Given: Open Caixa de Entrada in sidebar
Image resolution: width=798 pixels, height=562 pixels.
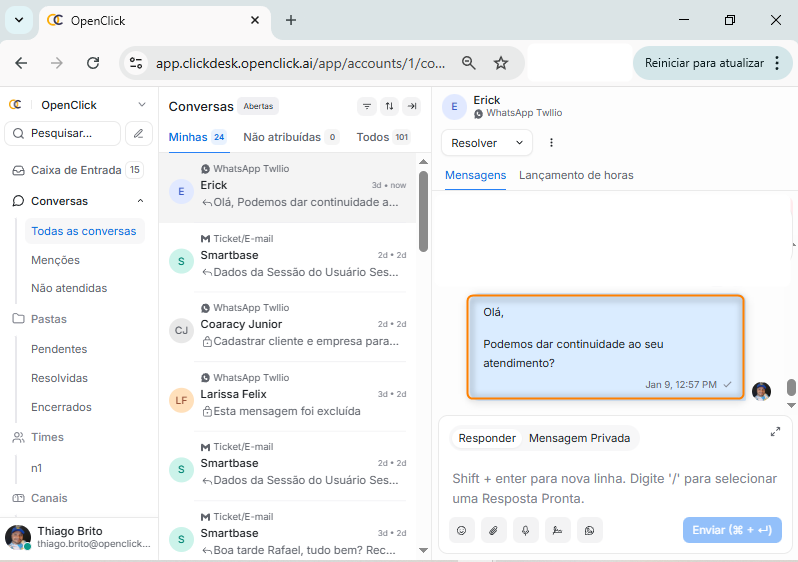Looking at the screenshot, I should [76, 170].
